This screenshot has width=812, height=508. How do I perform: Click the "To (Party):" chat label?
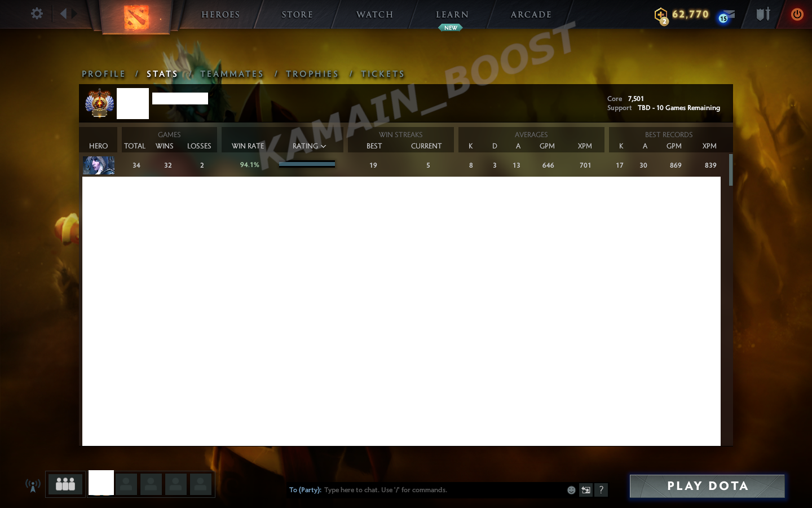point(305,490)
